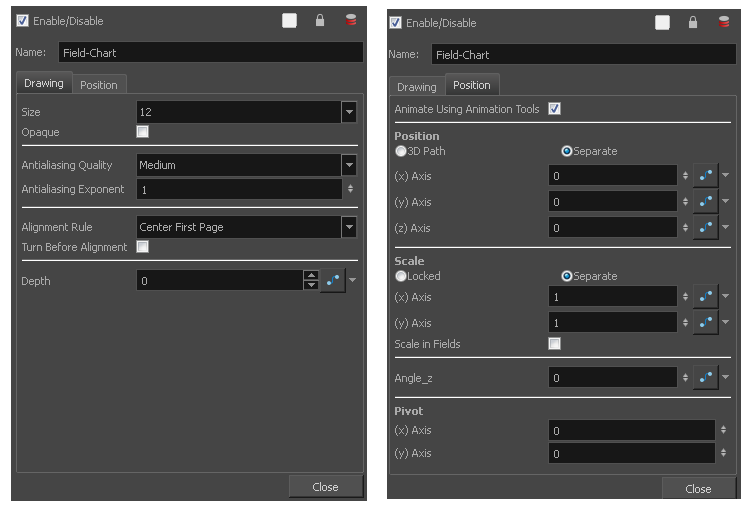Switch to Drawing tab in right panel
This screenshot has height=513, width=753.
coord(417,87)
